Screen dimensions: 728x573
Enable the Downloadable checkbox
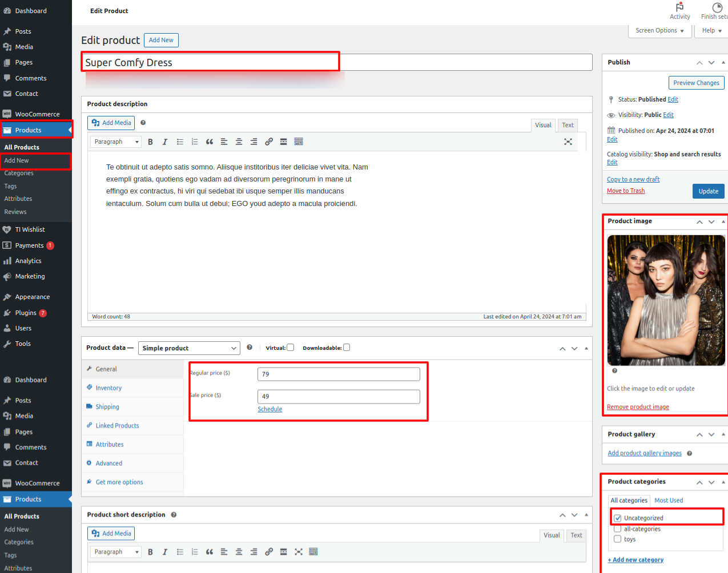click(x=347, y=348)
